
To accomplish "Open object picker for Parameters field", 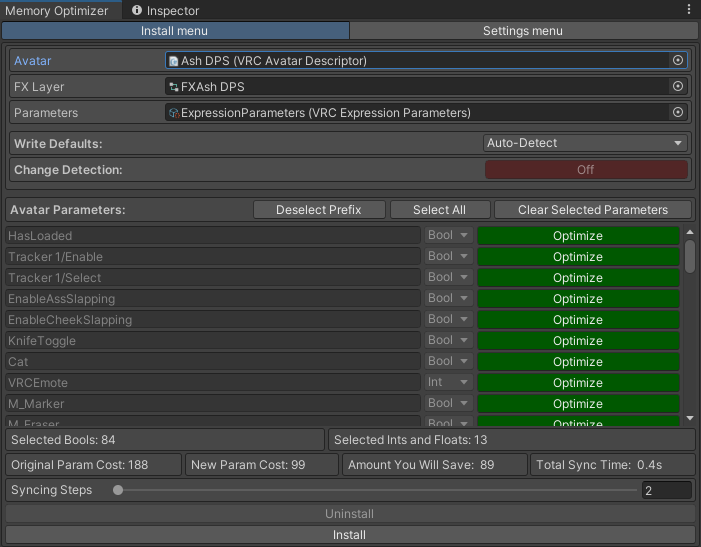I will tap(678, 112).
